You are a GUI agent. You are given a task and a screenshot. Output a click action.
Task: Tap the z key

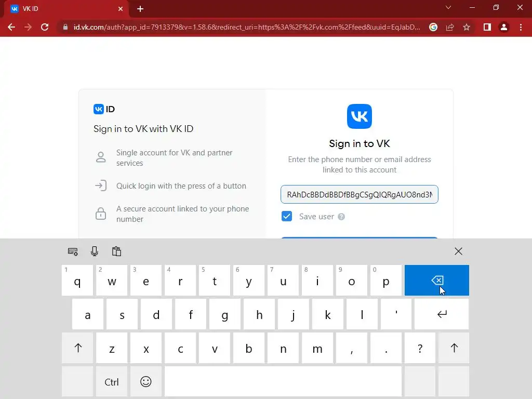pyautogui.click(x=112, y=348)
